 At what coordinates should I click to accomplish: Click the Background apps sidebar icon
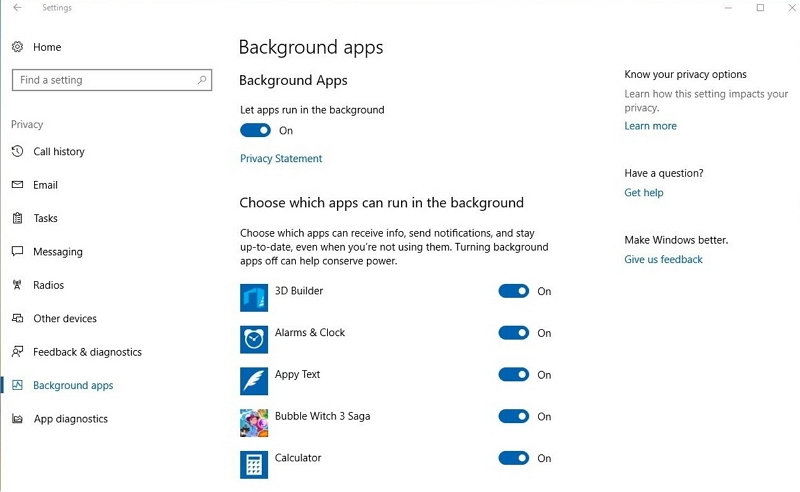17,385
